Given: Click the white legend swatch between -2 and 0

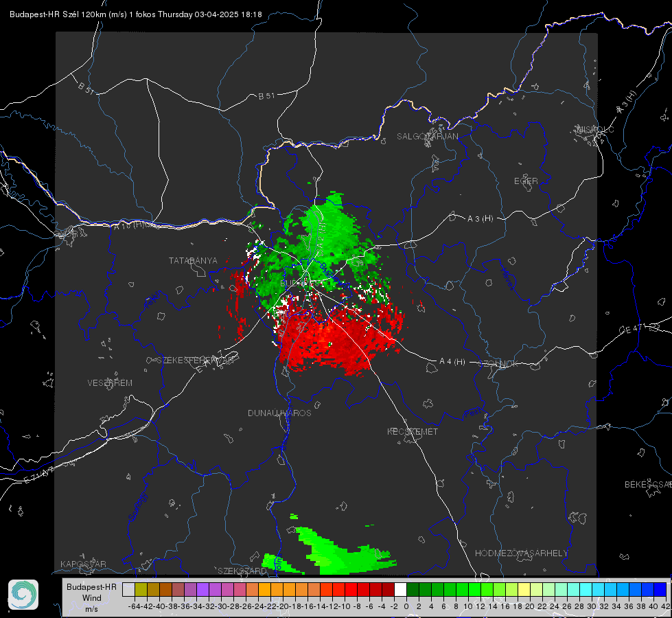Looking at the screenshot, I should (400, 589).
